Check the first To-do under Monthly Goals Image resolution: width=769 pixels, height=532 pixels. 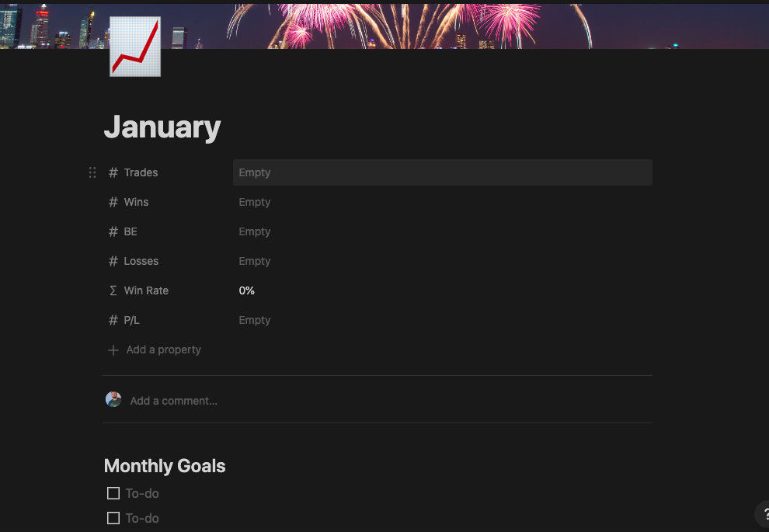coord(113,493)
